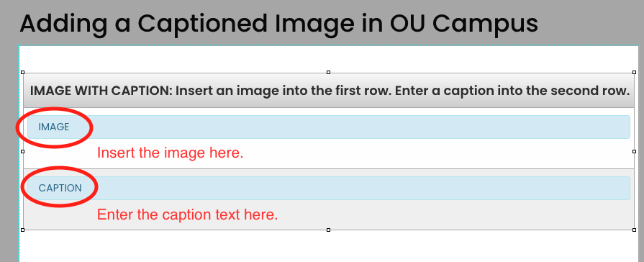The width and height of the screenshot is (644, 262).
Task: Click the CAPTION label in second row
Action: point(60,188)
